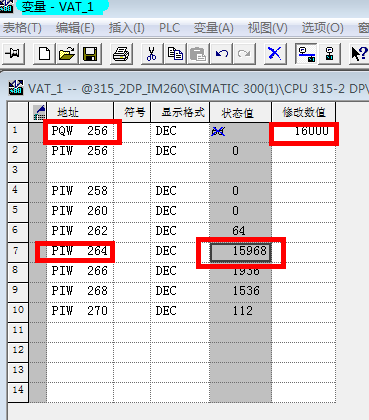Delete using the blue X icon
Screen dimensions: 369x420
click(275, 54)
